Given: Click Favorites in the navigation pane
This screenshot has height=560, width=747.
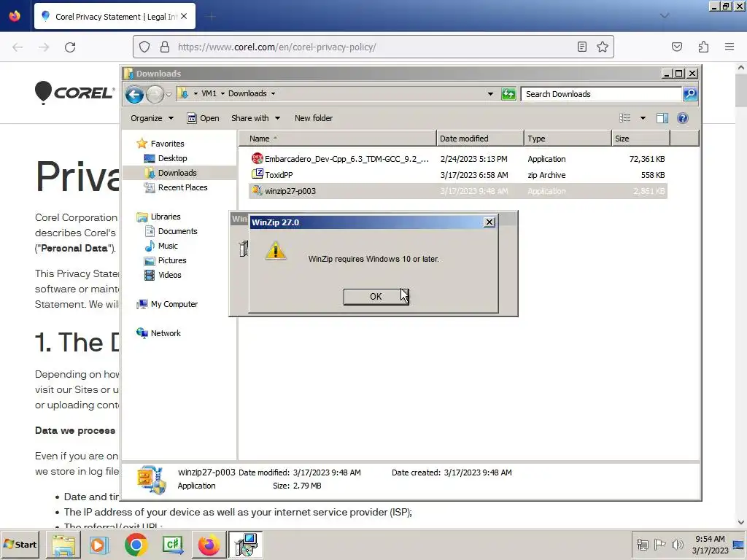Looking at the screenshot, I should point(167,144).
